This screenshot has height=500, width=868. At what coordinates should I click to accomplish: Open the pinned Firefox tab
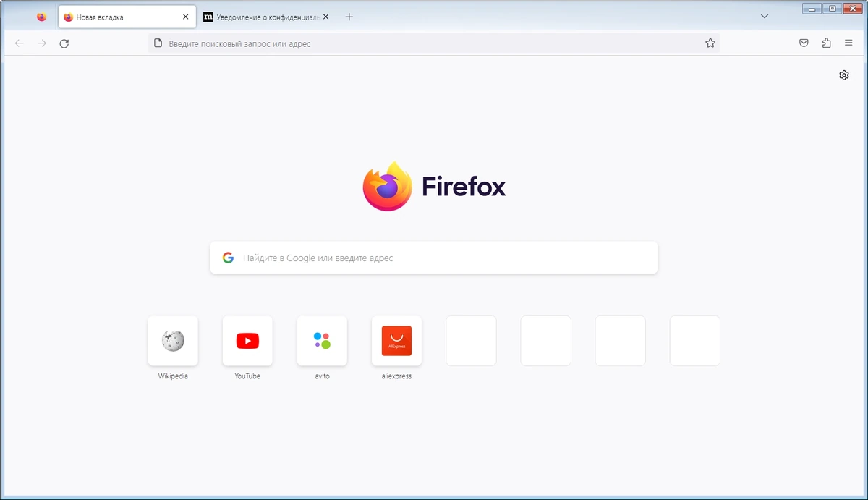41,17
